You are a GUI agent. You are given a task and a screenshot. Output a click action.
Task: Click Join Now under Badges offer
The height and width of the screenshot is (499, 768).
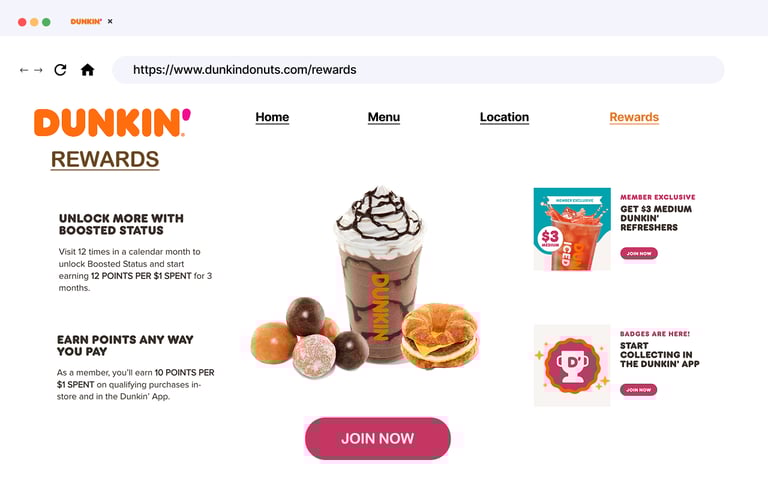click(639, 390)
